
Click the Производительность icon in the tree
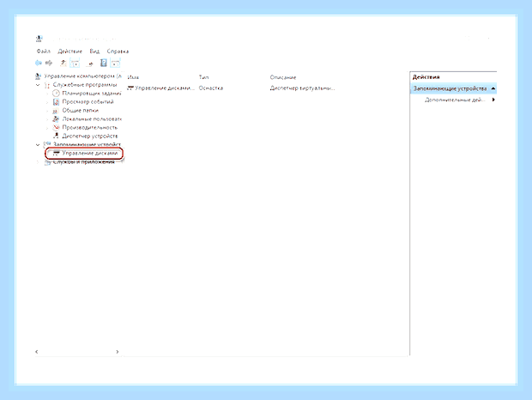(56, 128)
